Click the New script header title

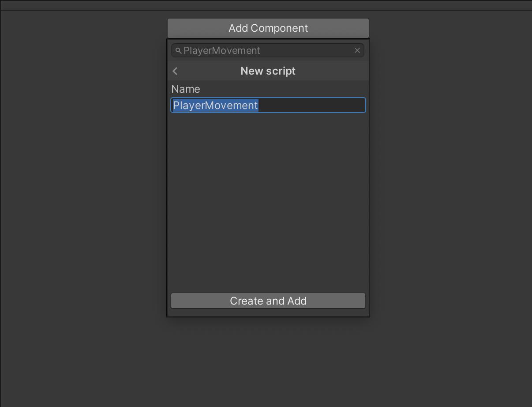click(268, 71)
